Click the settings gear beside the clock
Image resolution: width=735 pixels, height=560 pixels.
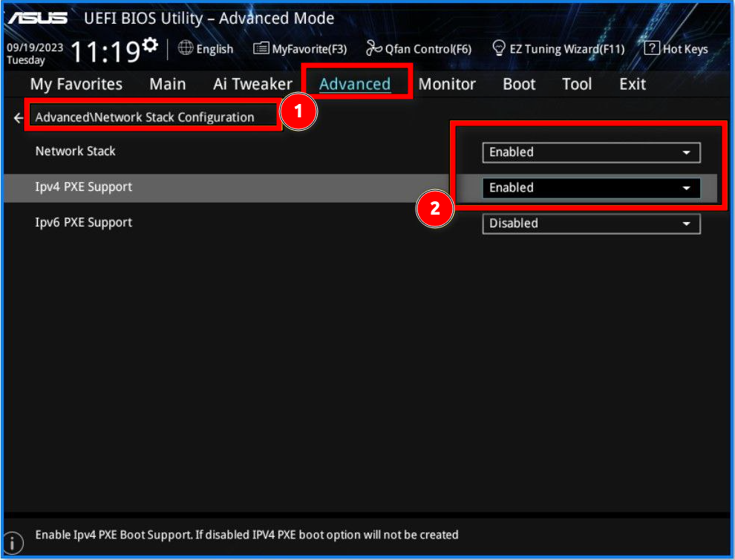[x=150, y=46]
